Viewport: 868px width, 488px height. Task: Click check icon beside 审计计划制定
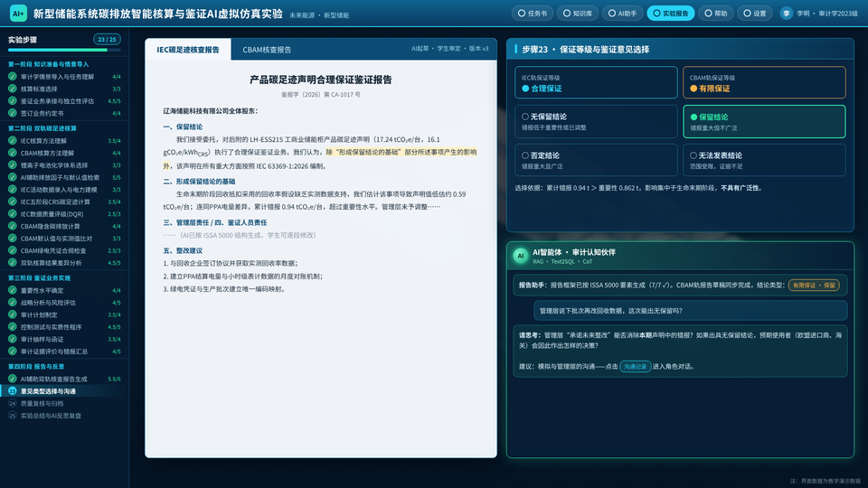coord(12,314)
